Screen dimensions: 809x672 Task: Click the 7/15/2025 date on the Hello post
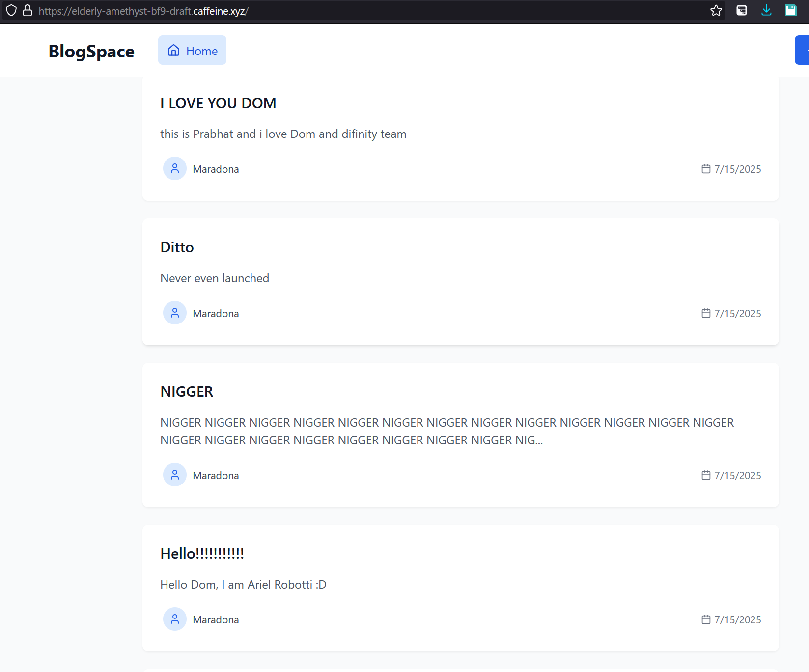click(738, 620)
